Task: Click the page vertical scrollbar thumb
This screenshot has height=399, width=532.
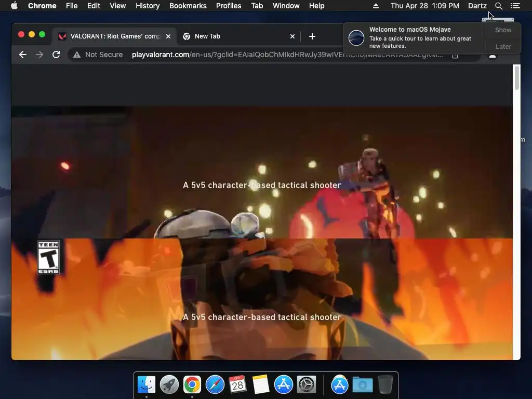Action: pyautogui.click(x=517, y=78)
